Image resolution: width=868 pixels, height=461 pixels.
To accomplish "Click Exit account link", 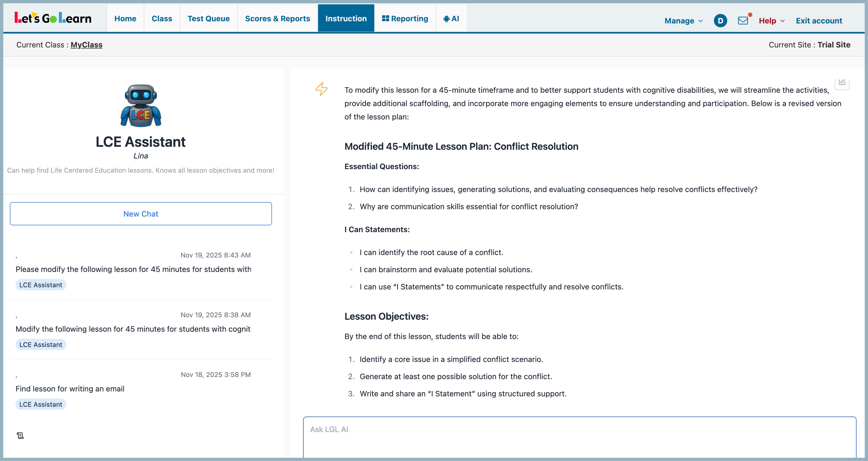I will click(818, 21).
